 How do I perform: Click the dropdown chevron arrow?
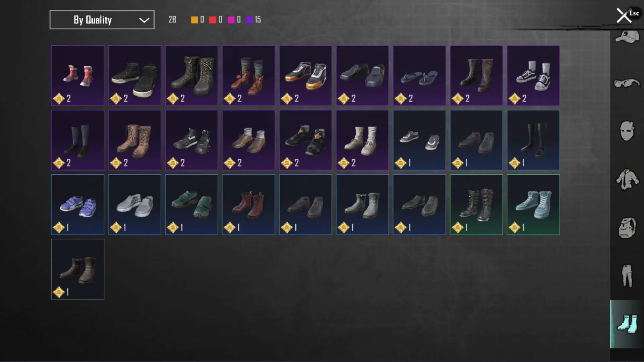[x=144, y=20]
